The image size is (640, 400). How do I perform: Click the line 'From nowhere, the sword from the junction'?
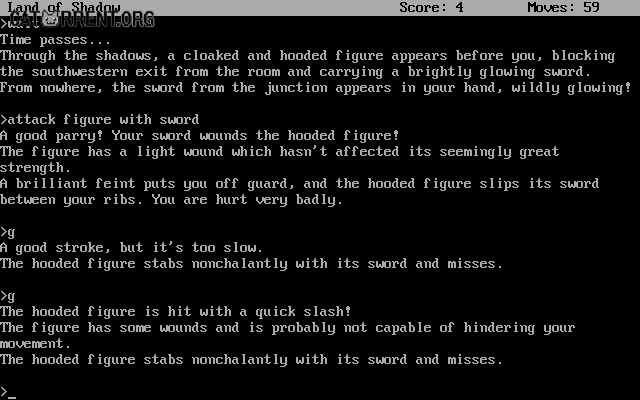coord(316,88)
